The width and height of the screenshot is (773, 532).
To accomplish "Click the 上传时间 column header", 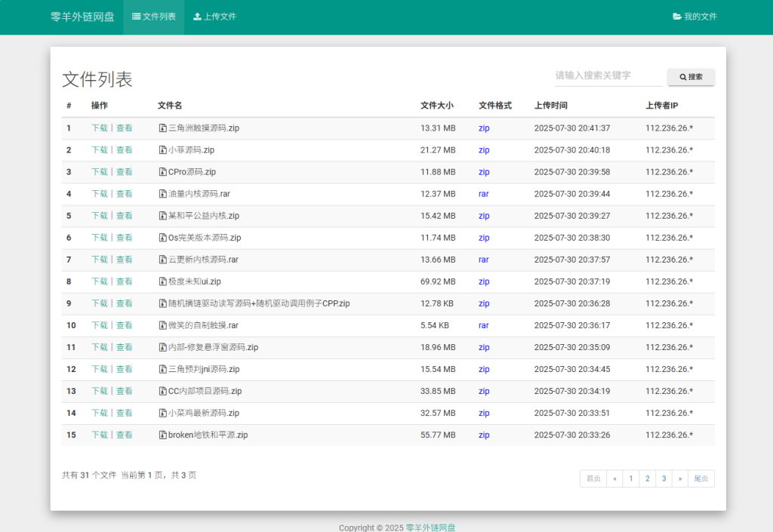I will (550, 106).
